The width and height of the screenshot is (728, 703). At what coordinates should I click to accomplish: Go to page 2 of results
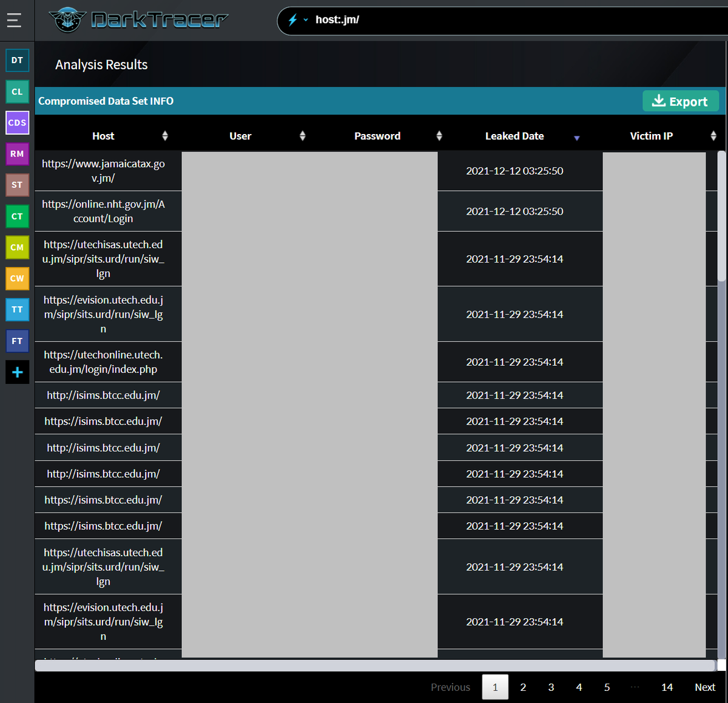tap(523, 687)
